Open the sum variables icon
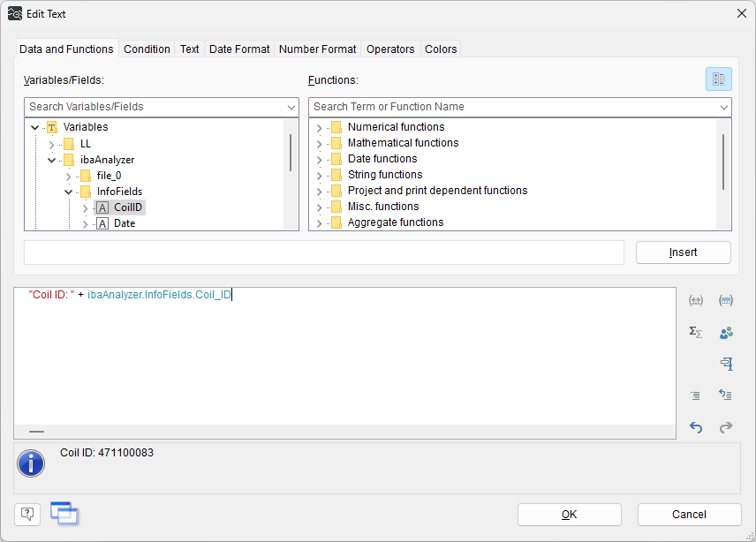The image size is (756, 542). [696, 332]
